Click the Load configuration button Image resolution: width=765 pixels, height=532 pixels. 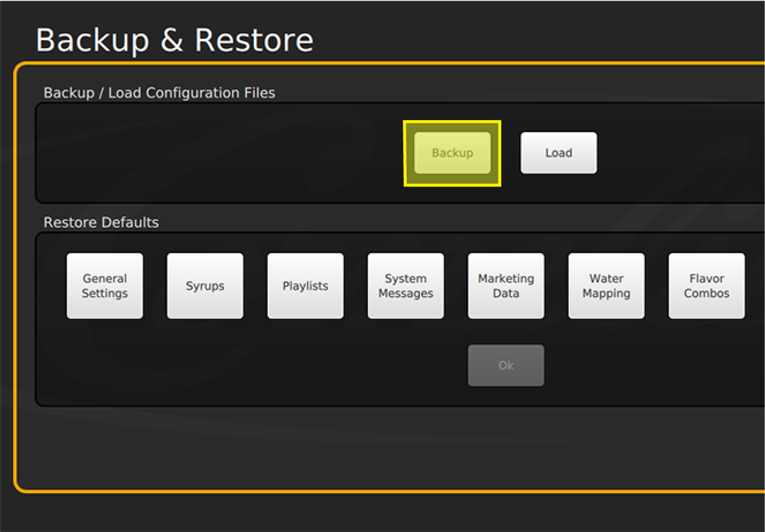558,153
